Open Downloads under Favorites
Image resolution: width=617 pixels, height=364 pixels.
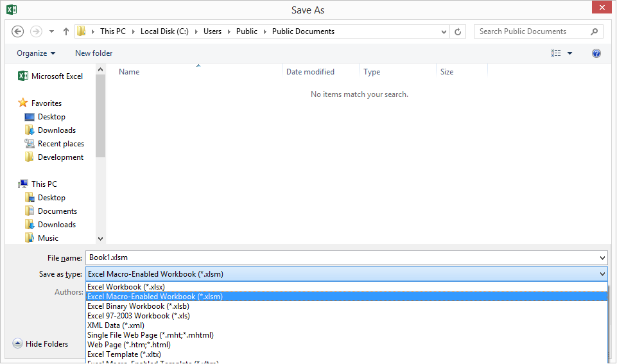[x=50, y=130]
